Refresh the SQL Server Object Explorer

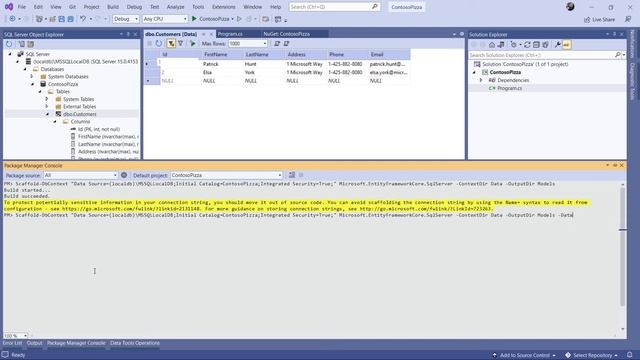coord(9,44)
